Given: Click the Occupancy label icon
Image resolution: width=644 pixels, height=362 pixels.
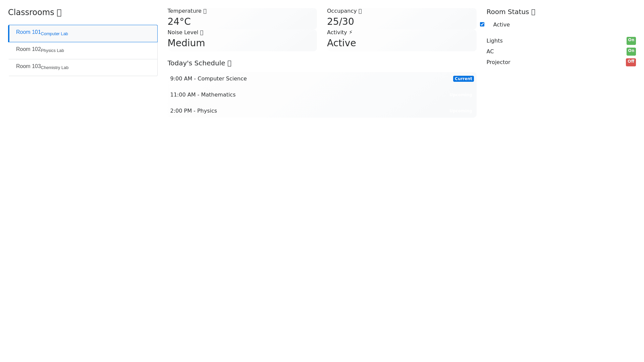Looking at the screenshot, I should click(360, 11).
